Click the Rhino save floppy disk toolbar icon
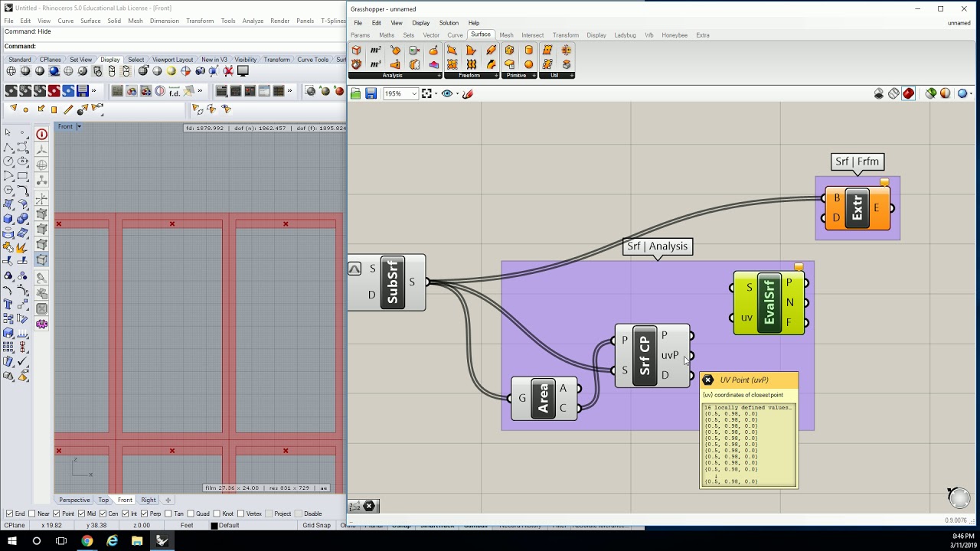This screenshot has width=980, height=551. [x=82, y=90]
